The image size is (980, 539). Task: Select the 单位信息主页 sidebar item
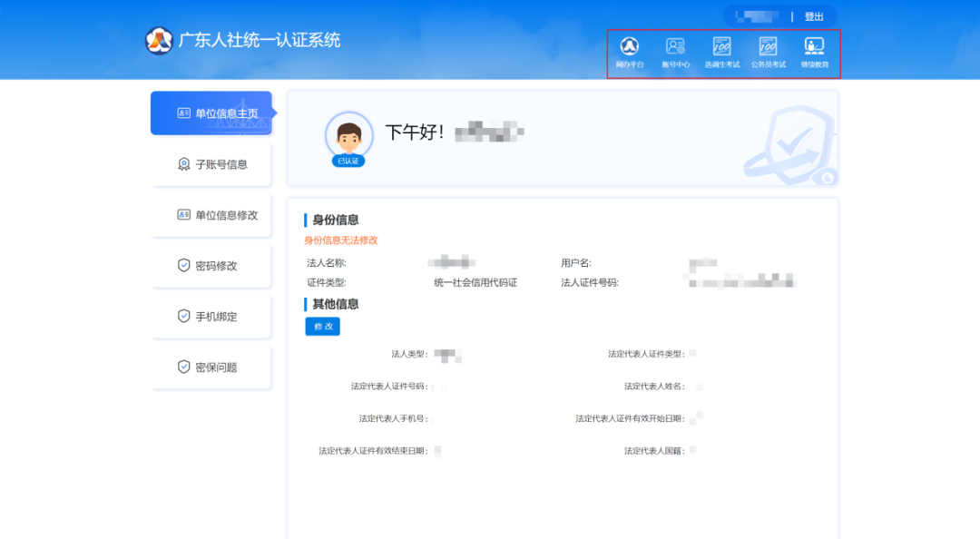tap(211, 113)
